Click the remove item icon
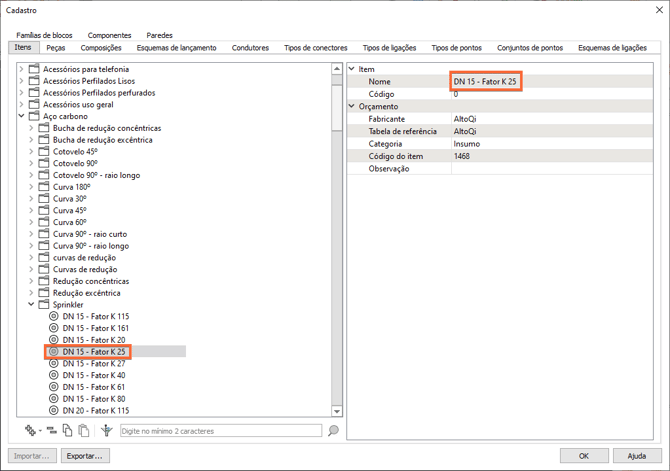 51,431
